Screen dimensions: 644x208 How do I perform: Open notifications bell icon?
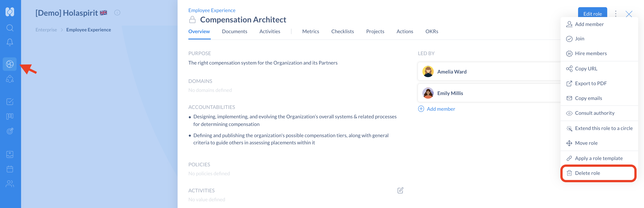click(x=10, y=42)
